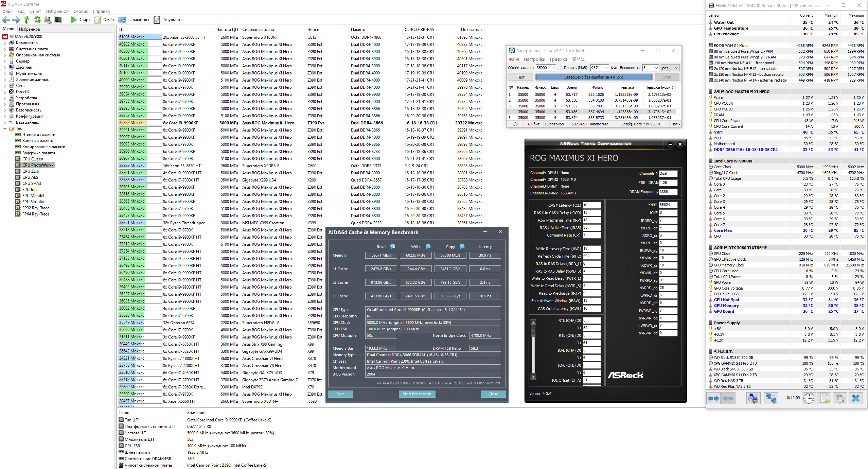Screen dimensions: 868x469
Task: Click HWiNFO network computers icon
Action: point(771,398)
